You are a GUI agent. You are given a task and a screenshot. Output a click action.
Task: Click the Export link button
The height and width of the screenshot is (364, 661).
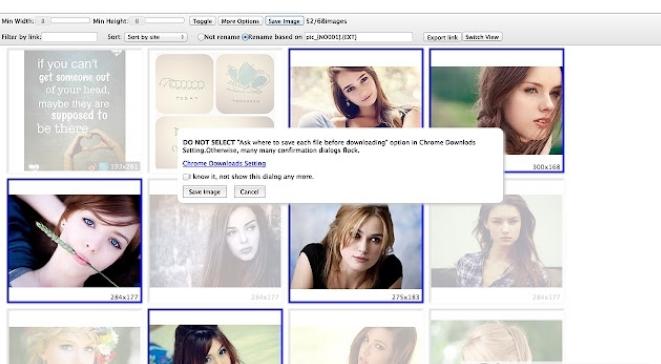coord(442,37)
